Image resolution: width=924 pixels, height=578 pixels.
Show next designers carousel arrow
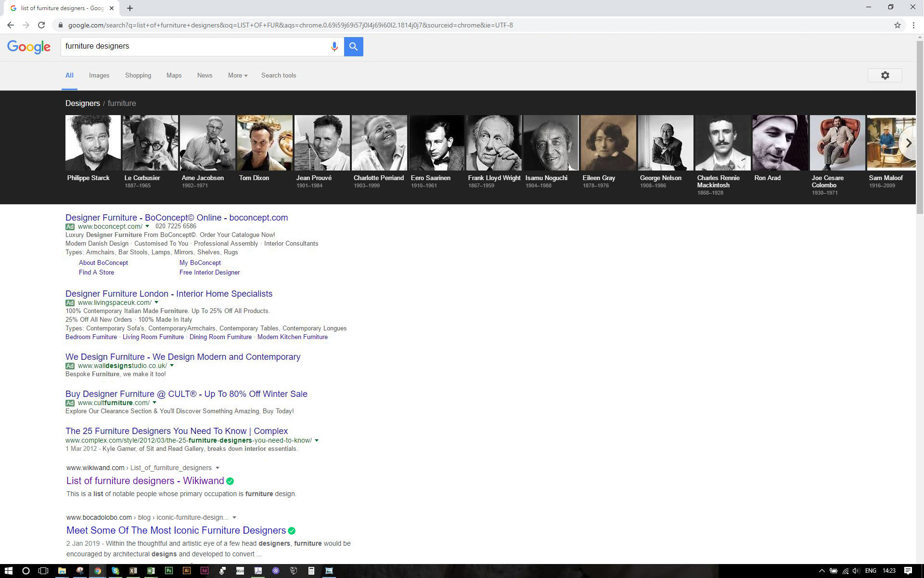(x=908, y=143)
